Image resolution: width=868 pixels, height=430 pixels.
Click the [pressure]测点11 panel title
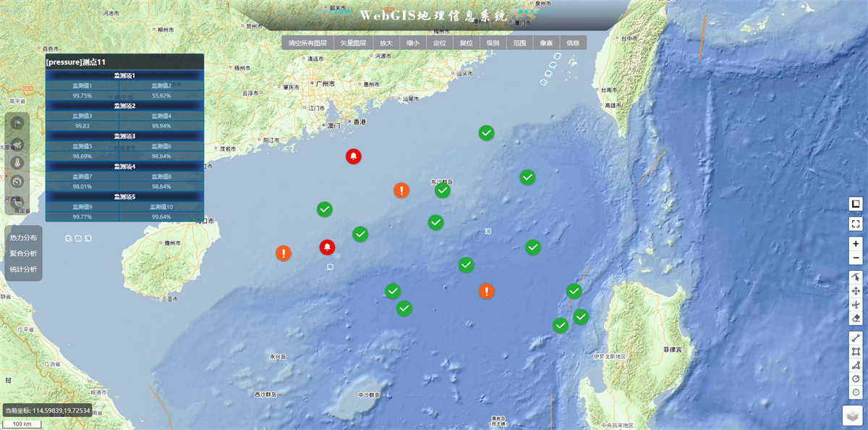coord(75,62)
